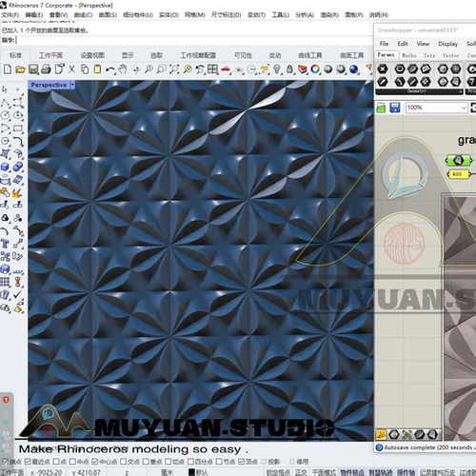476x476 pixels.
Task: Click the checkmark icon in left sidebar
Action: (x=18, y=294)
